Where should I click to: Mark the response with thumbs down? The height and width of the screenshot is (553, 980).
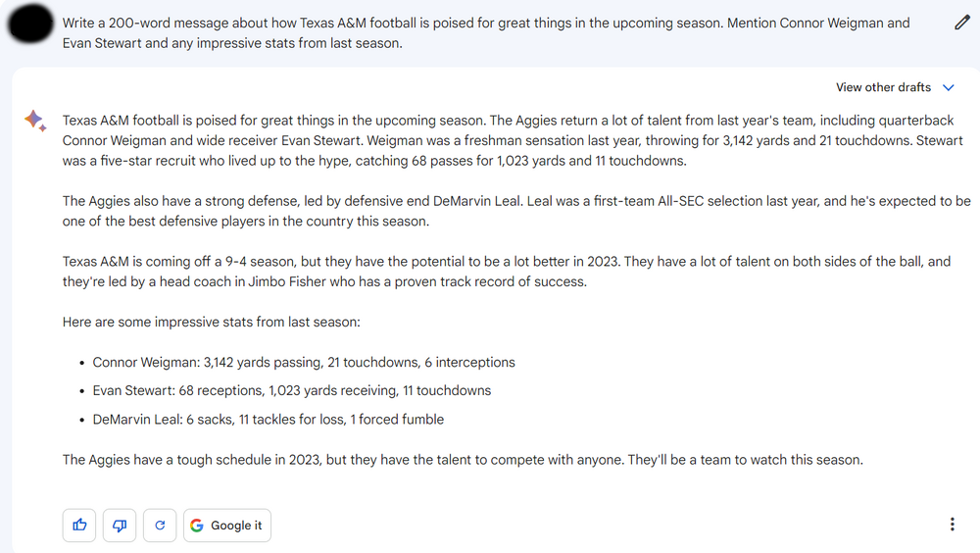click(x=121, y=526)
